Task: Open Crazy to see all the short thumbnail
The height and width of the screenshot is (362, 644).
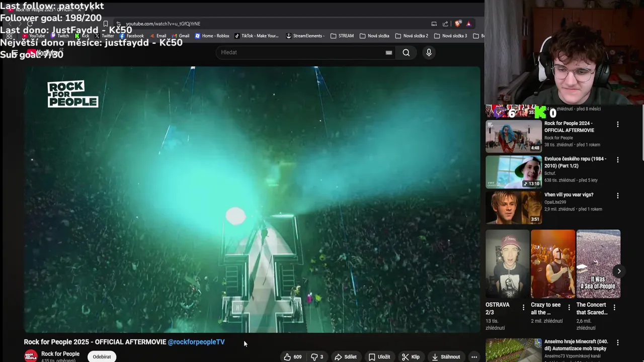Action: (553, 264)
